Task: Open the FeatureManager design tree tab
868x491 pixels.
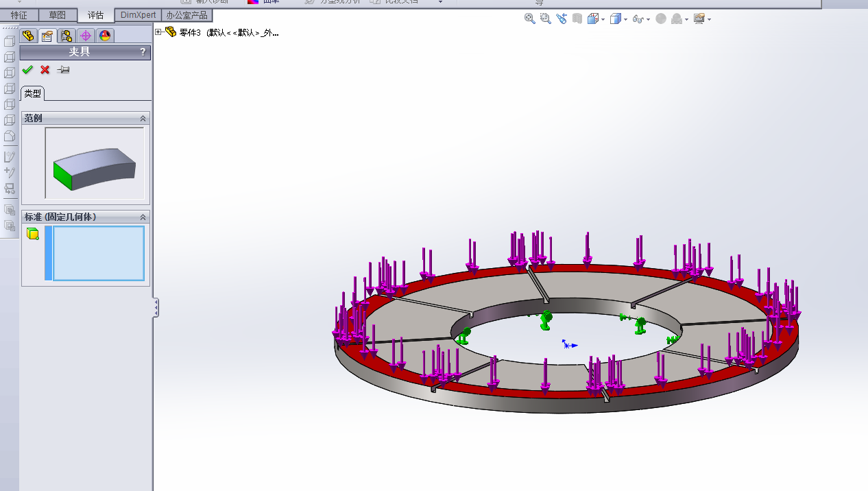Action: [x=28, y=36]
